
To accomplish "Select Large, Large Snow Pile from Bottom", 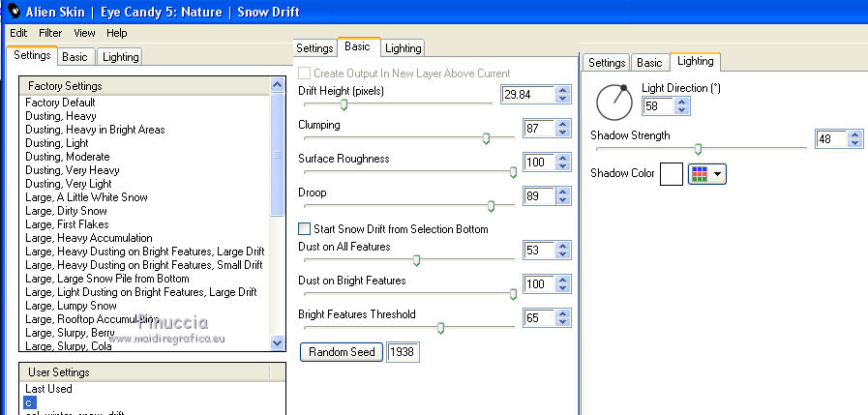I will coord(107,279).
